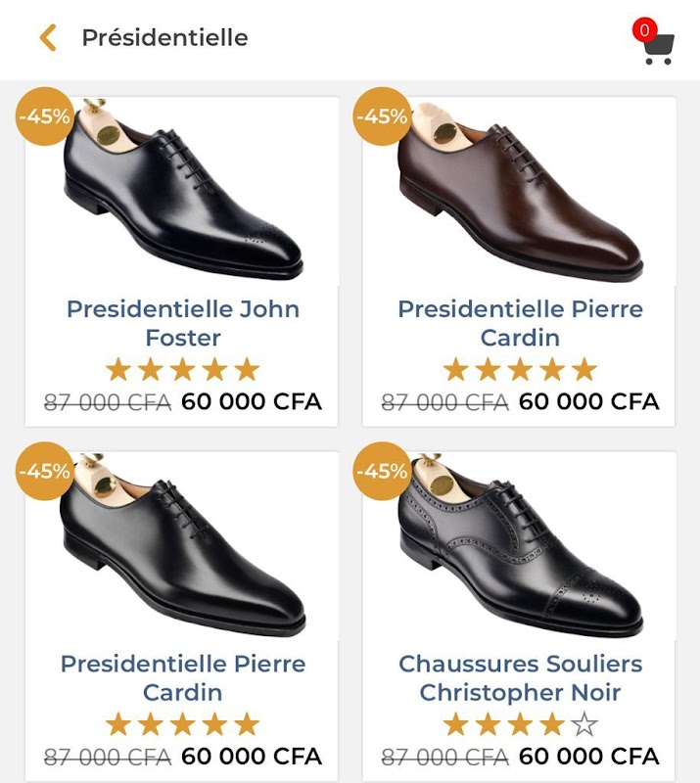
Task: Open the shopping cart
Action: (x=659, y=47)
